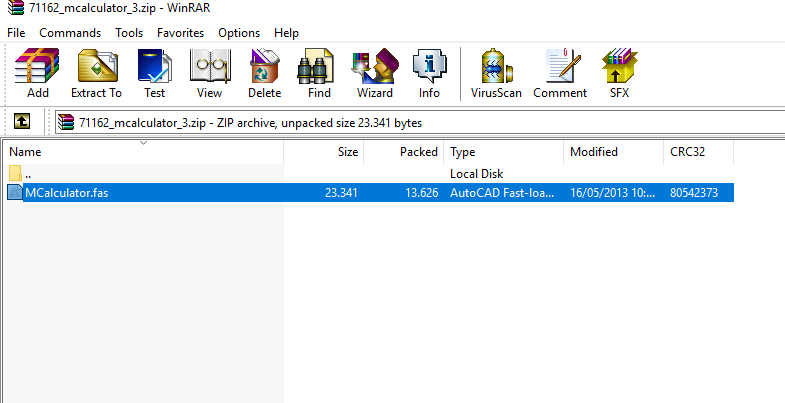This screenshot has width=785, height=403.
Task: Sort by the Size column header
Action: [x=324, y=152]
